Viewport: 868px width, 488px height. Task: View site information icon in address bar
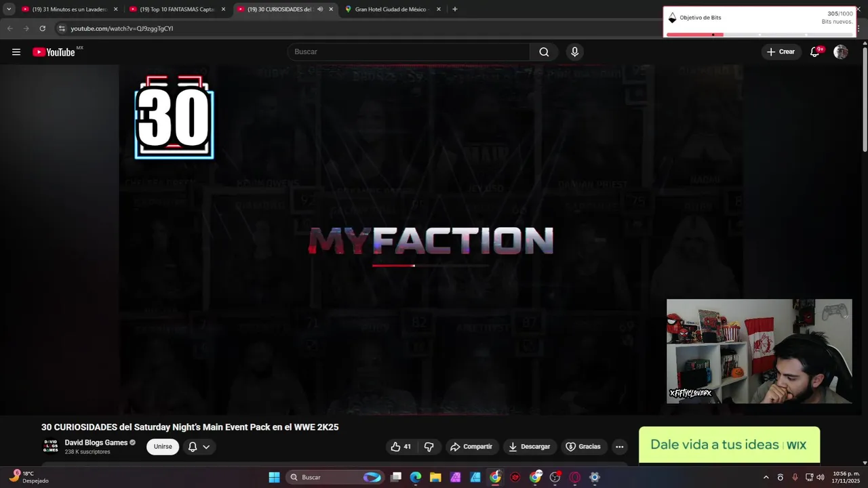point(62,28)
